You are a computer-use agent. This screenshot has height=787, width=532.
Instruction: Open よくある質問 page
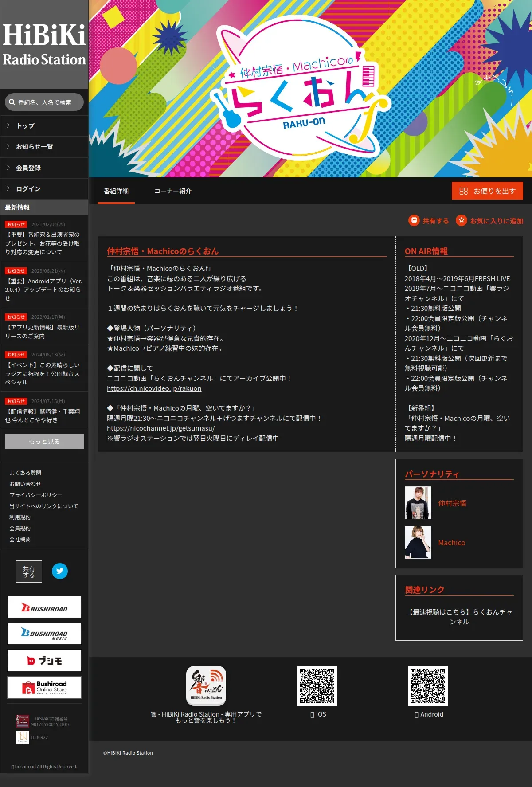(25, 473)
